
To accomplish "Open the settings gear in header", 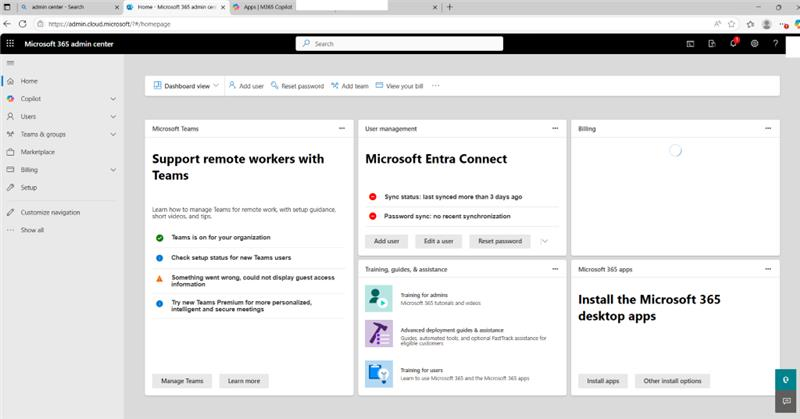I will (x=754, y=44).
